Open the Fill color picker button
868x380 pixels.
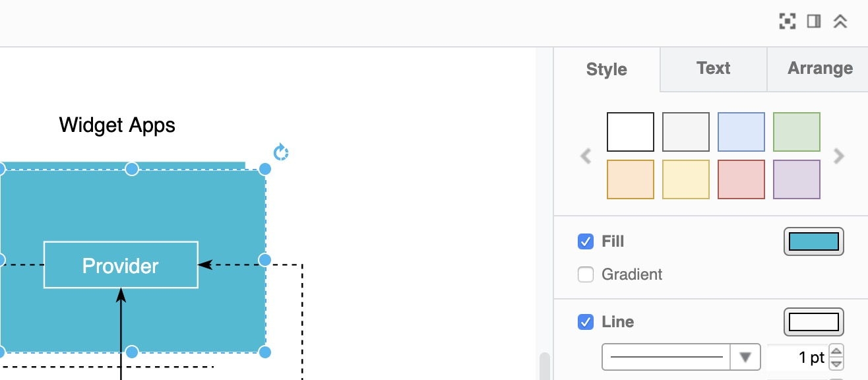coord(813,241)
